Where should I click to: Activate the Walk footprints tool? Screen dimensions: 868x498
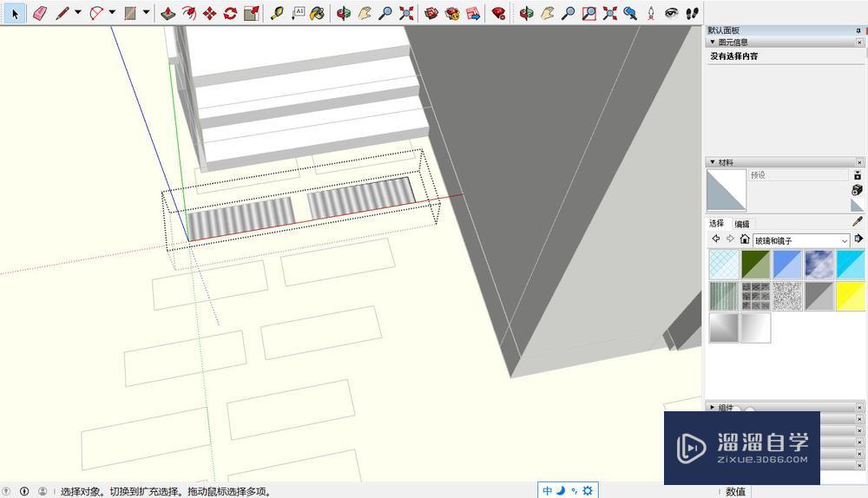pos(692,13)
